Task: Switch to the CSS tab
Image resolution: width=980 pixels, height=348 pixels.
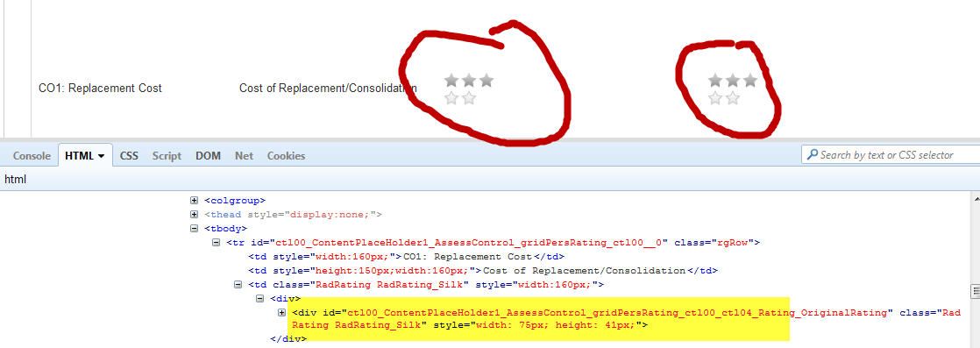Action: coord(129,155)
